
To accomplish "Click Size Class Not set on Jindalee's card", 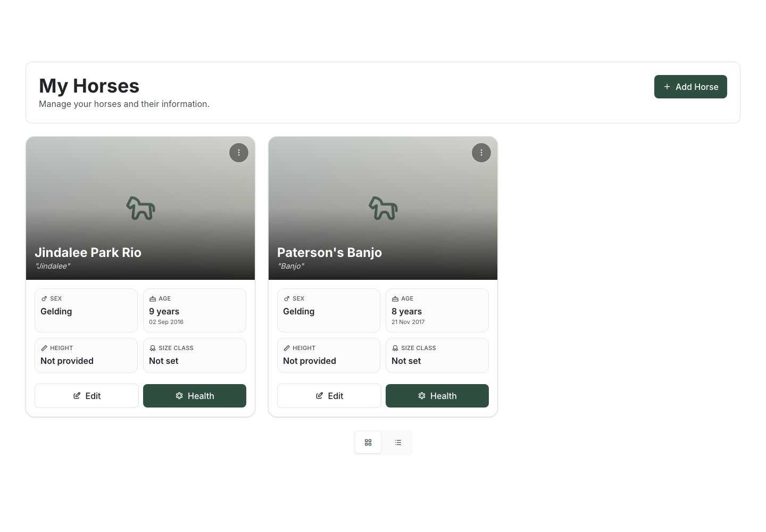I will click(164, 361).
